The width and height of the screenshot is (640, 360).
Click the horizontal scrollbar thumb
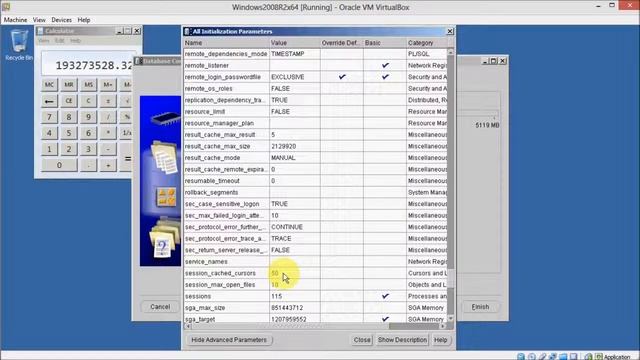coord(415,326)
